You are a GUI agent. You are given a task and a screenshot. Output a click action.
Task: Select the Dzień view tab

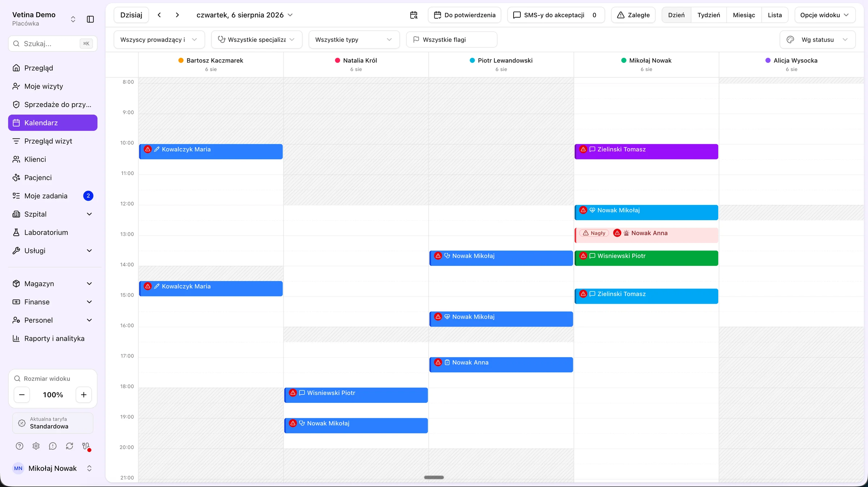coord(676,15)
